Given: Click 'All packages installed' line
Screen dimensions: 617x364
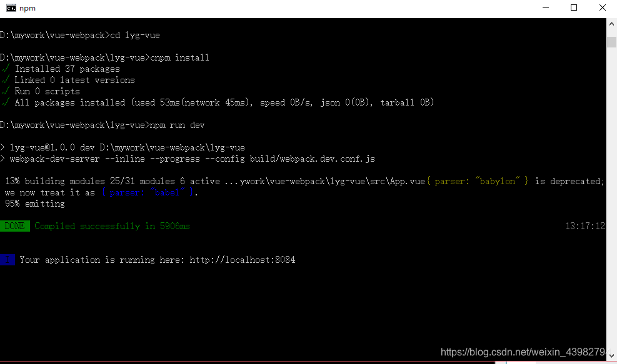Looking at the screenshot, I should pos(224,102).
